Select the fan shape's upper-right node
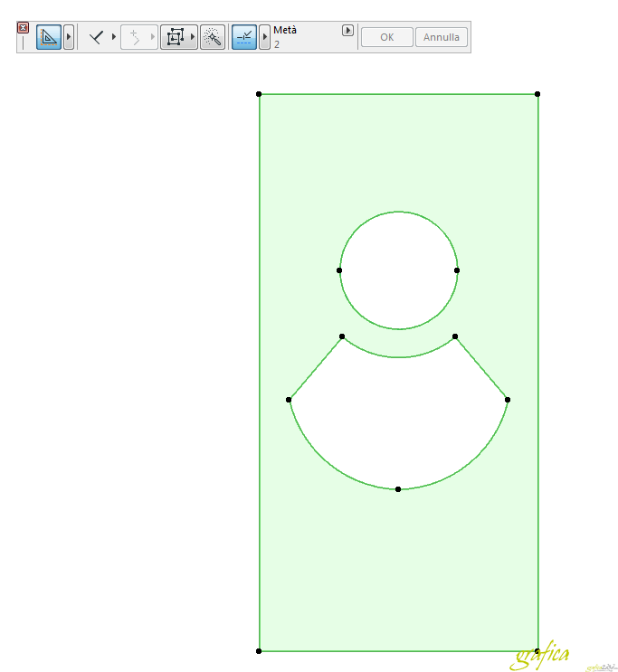Image resolution: width=618 pixels, height=672 pixels. coord(455,336)
